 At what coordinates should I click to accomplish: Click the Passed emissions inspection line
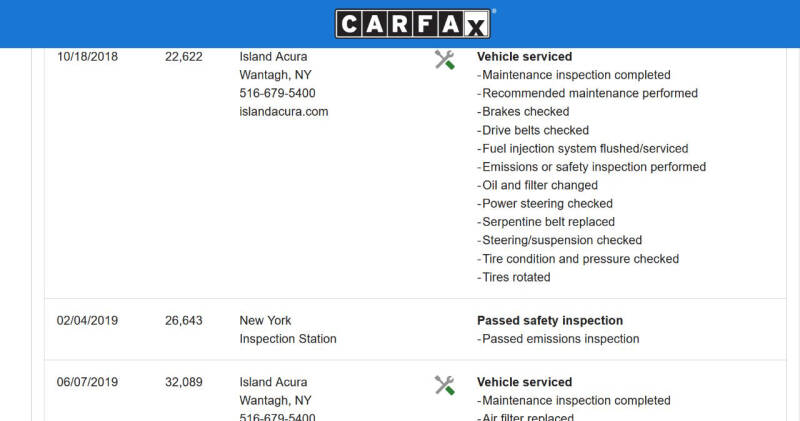click(x=558, y=339)
